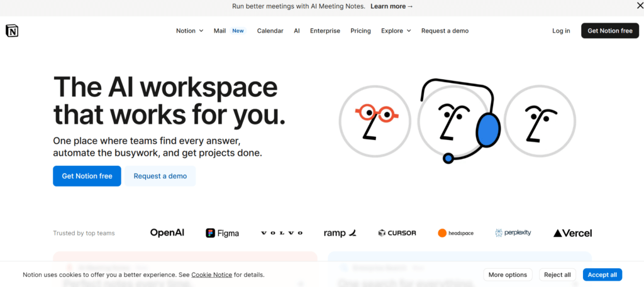Screen dimensions: 644x287
Task: Click the ramp logo
Action: pyautogui.click(x=340, y=233)
